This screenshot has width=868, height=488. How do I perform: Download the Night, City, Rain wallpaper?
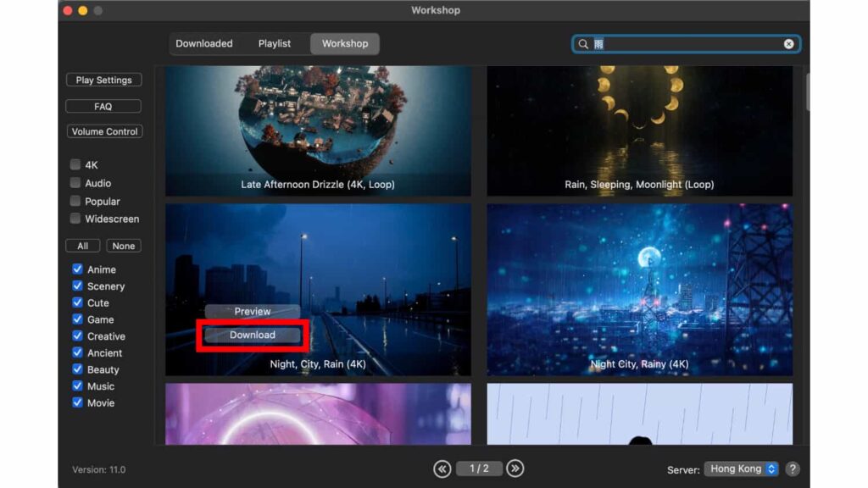point(252,335)
